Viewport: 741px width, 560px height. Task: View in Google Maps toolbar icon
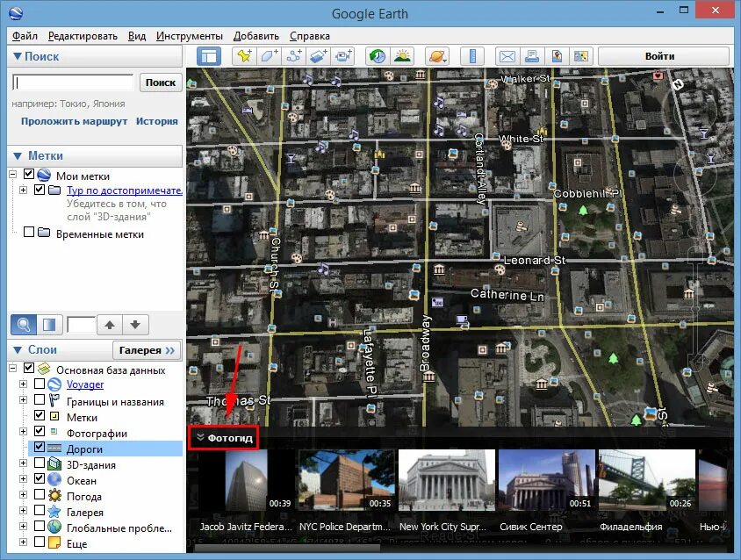point(581,56)
